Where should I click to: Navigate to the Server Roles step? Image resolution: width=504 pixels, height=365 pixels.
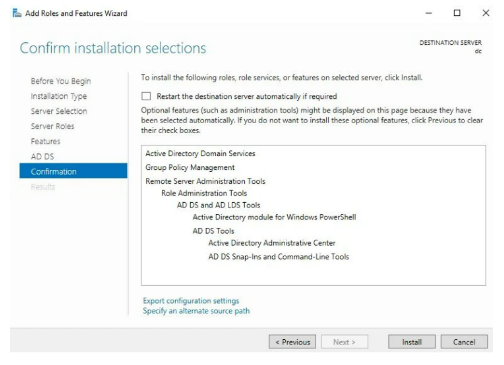[52, 126]
